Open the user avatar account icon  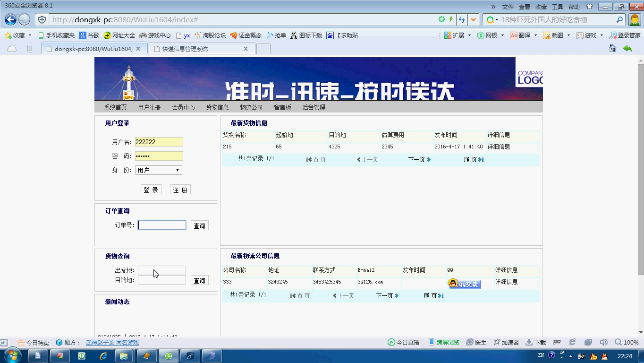635,19
